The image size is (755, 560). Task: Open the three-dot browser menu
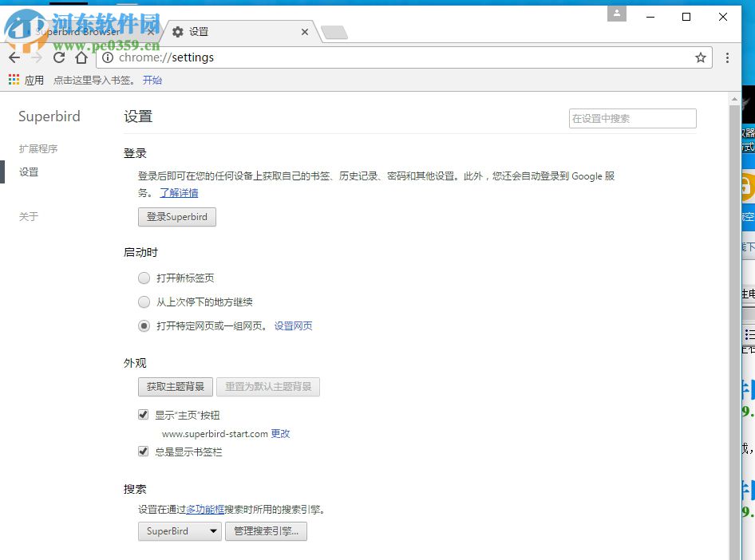pos(727,57)
